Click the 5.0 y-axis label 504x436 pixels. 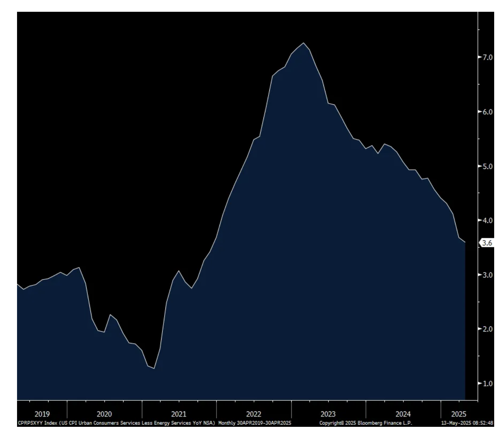coord(487,166)
